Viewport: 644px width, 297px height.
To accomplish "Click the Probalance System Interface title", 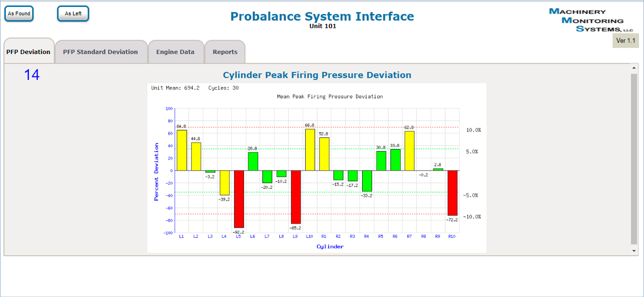I will 322,16.
